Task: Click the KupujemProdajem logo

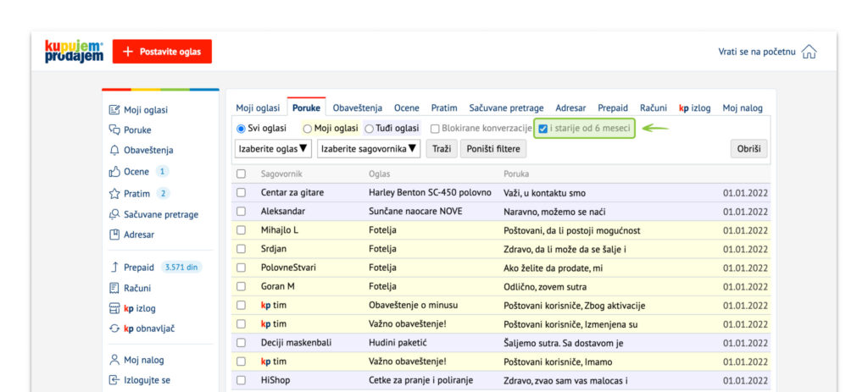Action: pos(75,52)
